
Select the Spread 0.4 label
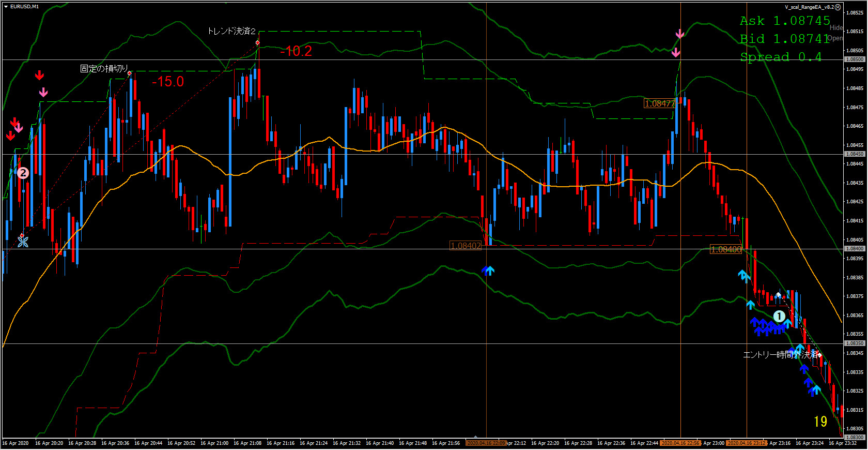(x=781, y=57)
